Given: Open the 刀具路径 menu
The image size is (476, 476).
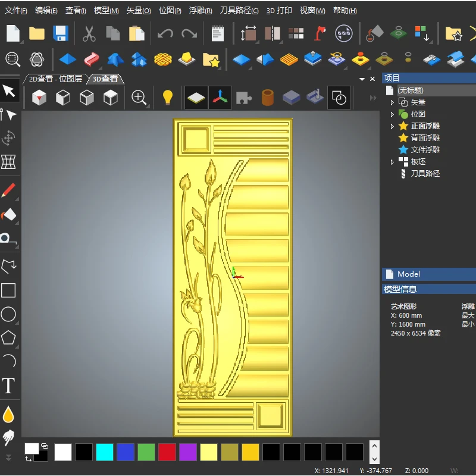Looking at the screenshot, I should point(239,11).
